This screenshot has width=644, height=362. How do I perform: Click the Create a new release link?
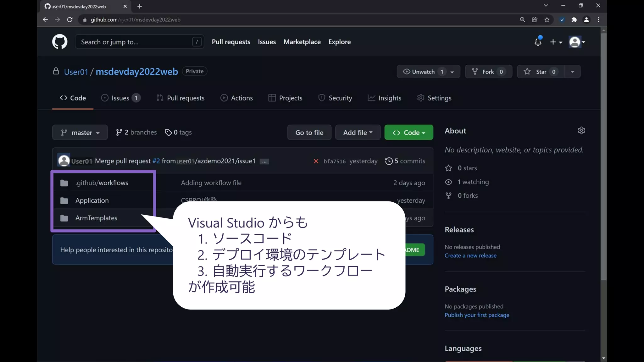(x=470, y=255)
